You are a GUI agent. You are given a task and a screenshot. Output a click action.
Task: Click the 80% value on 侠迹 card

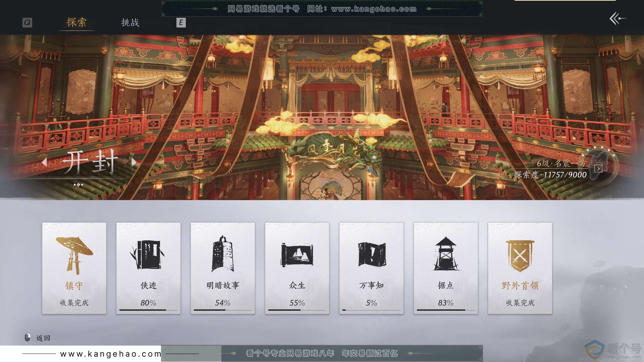148,303
